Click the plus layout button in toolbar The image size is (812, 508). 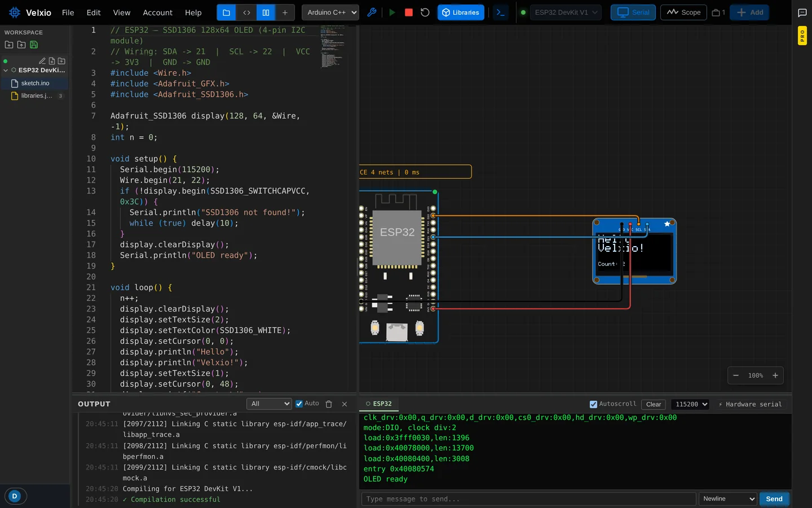(x=285, y=12)
